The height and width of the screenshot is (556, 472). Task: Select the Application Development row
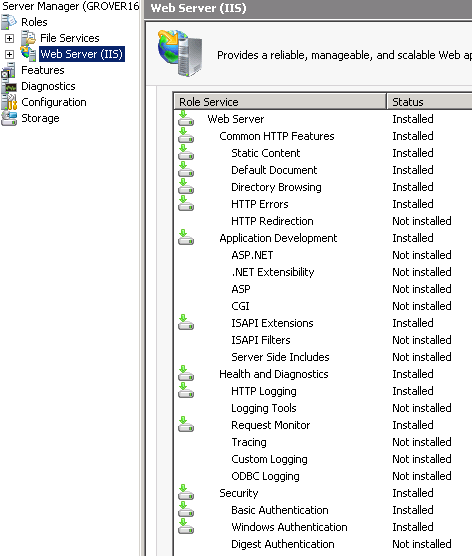[x=323, y=238]
